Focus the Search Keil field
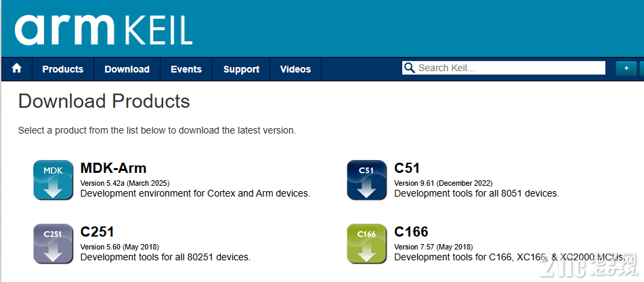Screen dimensions: 644x282 click(504, 68)
